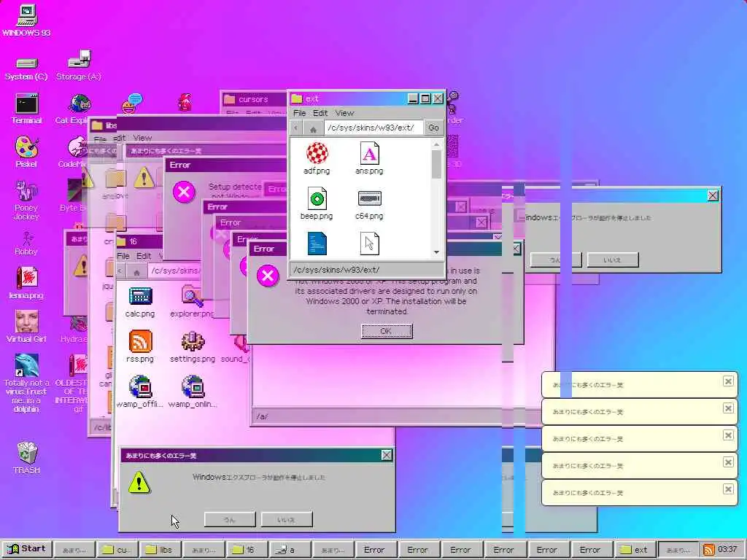Image resolution: width=747 pixels, height=560 pixels.
Task: Switch to the '16' taskbar item
Action: click(x=247, y=550)
